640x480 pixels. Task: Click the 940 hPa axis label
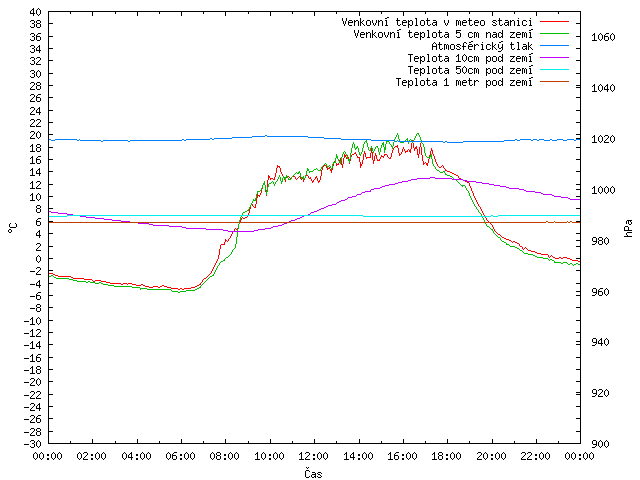tap(600, 342)
